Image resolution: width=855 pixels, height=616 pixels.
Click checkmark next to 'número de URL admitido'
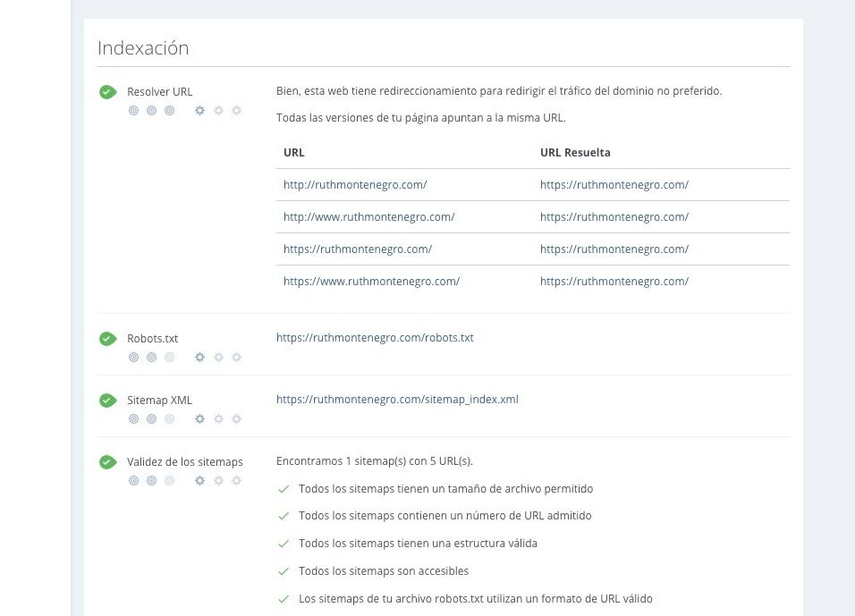tap(284, 516)
